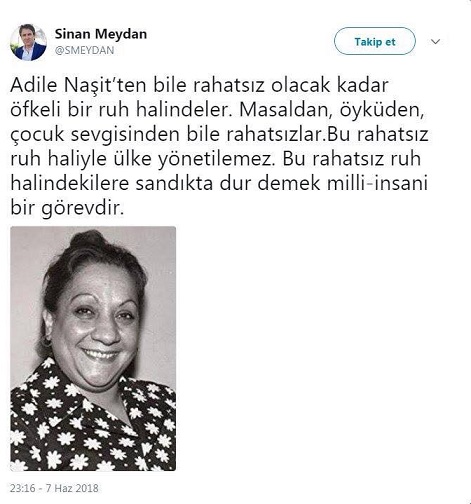The width and height of the screenshot is (471, 504).
Task: Open the Sinan Meydan display name link
Action: click(101, 34)
